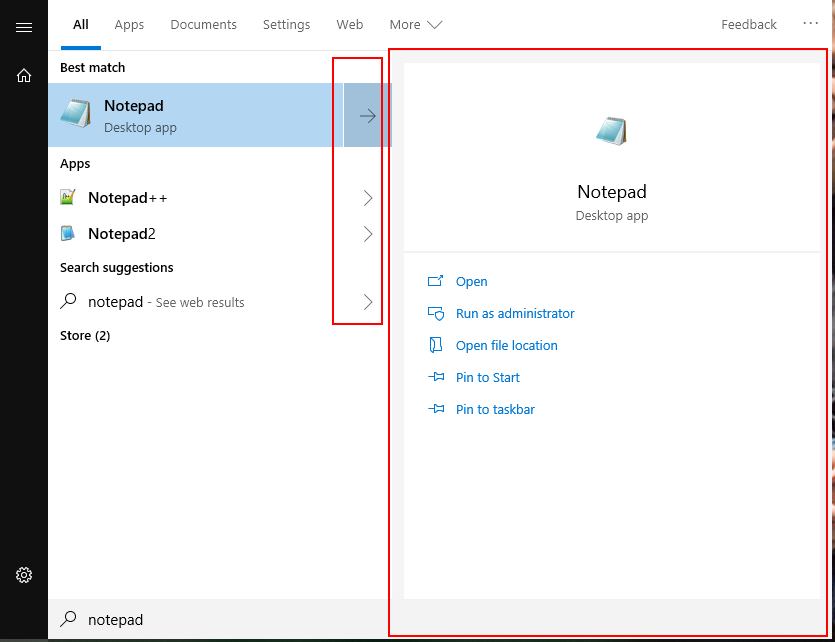Expand the Notepad++ result chevron

point(367,198)
